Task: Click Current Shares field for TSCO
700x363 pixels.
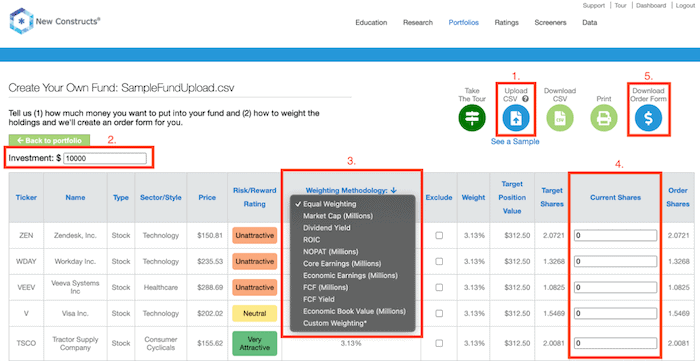Action: coord(615,343)
